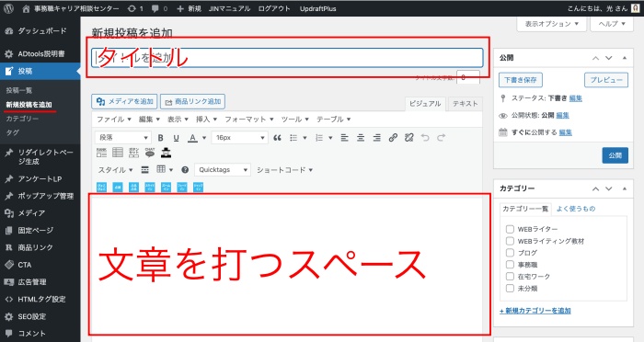Open the フォーマット menu
The height and width of the screenshot is (342, 644).
[x=248, y=120]
